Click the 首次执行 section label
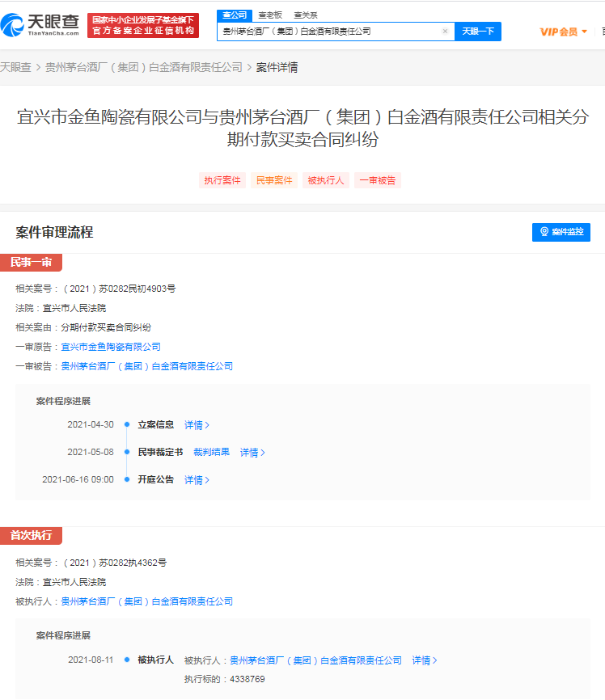The image size is (605, 700). click(31, 535)
